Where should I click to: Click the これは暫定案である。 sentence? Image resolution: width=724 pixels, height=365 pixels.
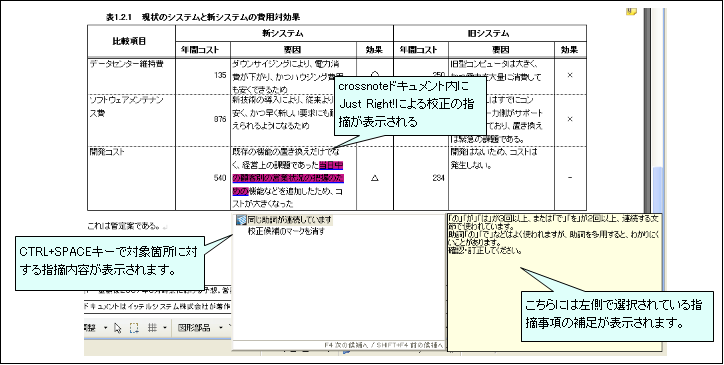[x=125, y=226]
